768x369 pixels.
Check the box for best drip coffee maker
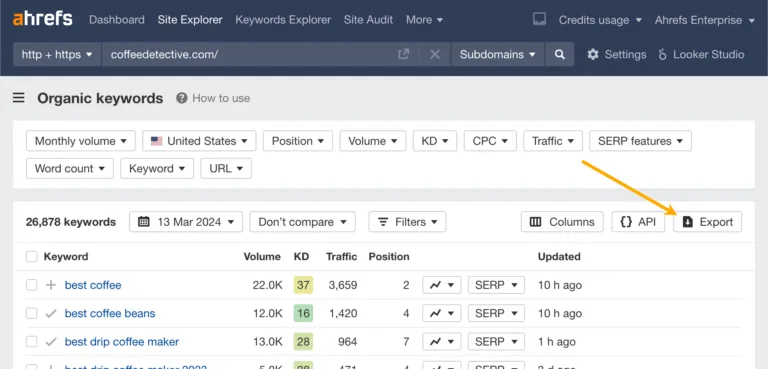pos(31,342)
